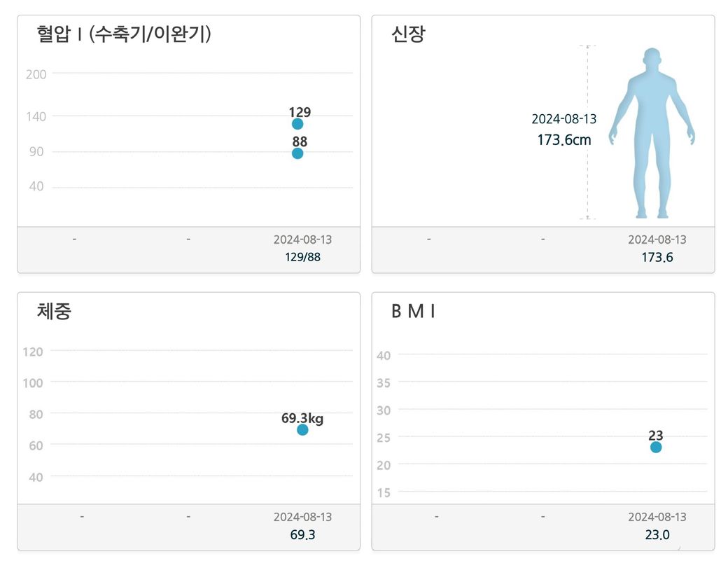Select the BMI chart title
The image size is (728, 561).
pyautogui.click(x=414, y=312)
